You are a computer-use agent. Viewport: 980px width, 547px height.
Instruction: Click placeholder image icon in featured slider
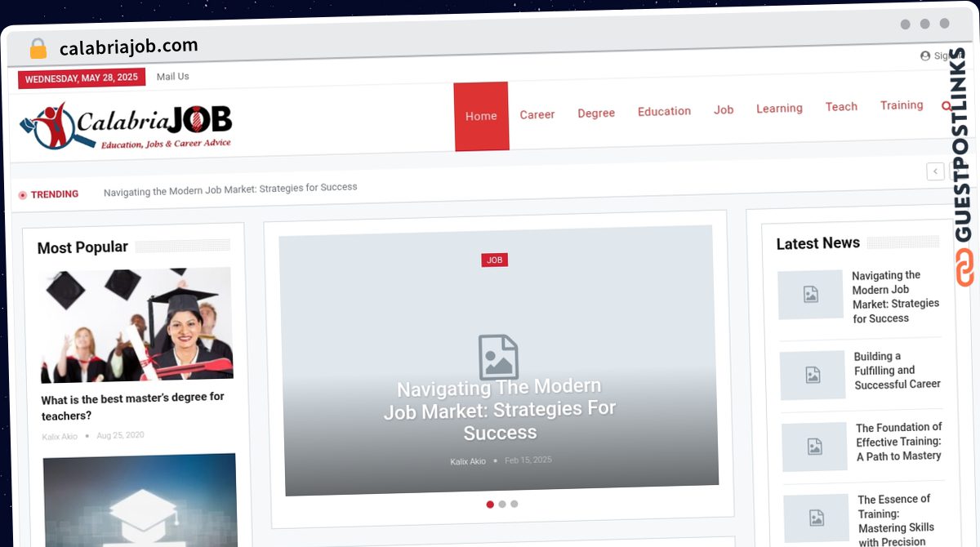(498, 357)
